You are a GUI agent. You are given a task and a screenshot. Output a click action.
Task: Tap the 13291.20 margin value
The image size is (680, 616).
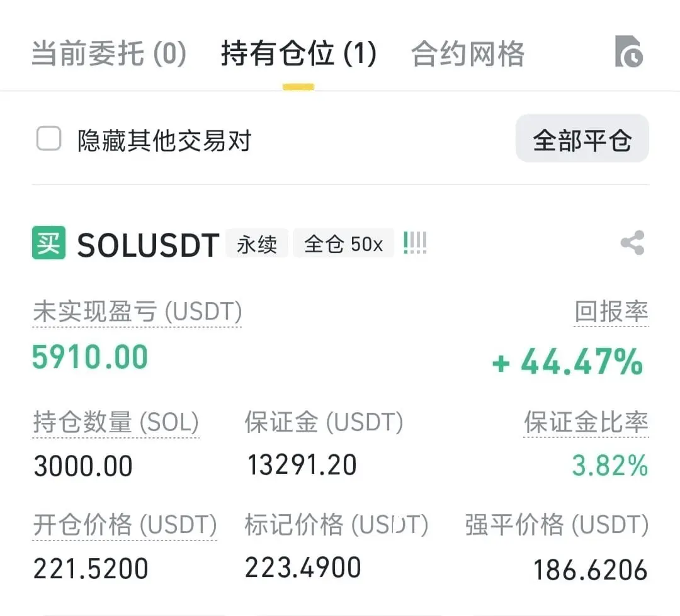pos(302,465)
